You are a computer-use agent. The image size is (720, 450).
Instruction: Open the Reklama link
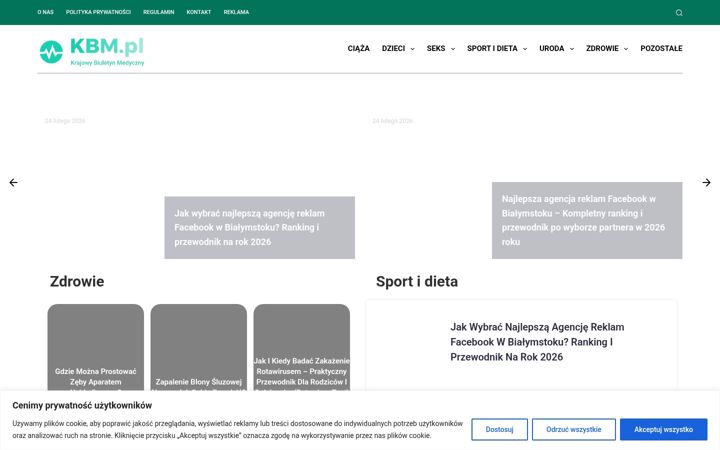236,12
